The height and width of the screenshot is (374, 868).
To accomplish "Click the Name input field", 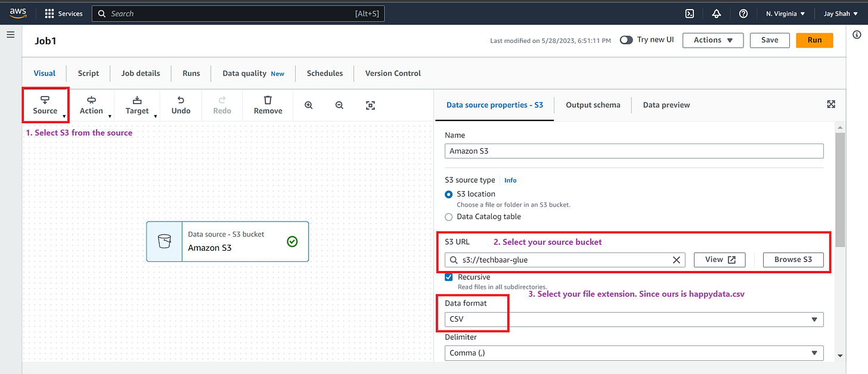I will click(634, 151).
